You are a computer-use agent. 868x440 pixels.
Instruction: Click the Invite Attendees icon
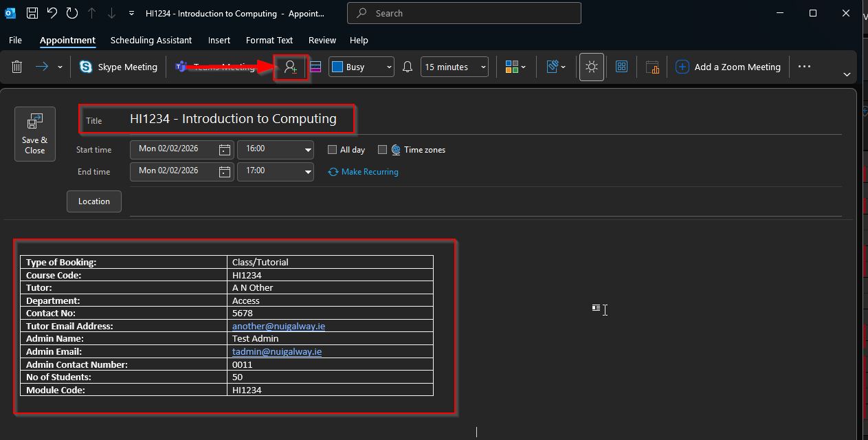[x=291, y=67]
